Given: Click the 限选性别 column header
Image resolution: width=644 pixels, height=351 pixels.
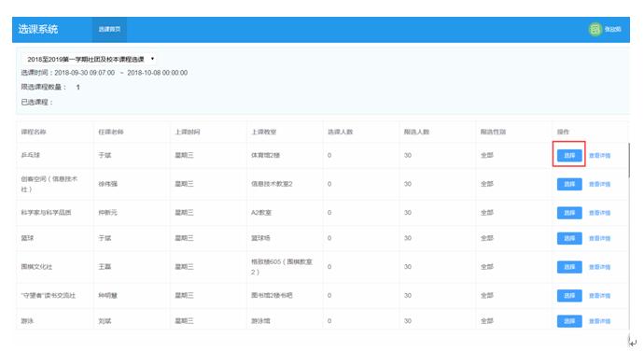Looking at the screenshot, I should coord(493,132).
